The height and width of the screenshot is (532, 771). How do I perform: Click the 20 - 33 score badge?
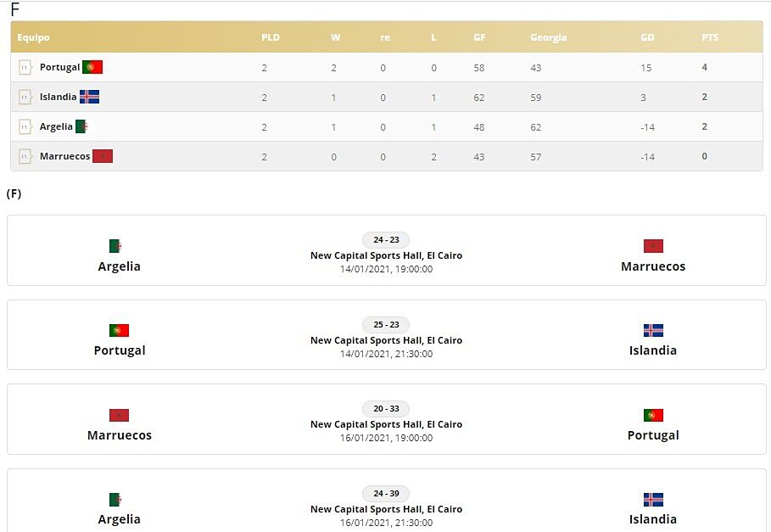tap(386, 409)
